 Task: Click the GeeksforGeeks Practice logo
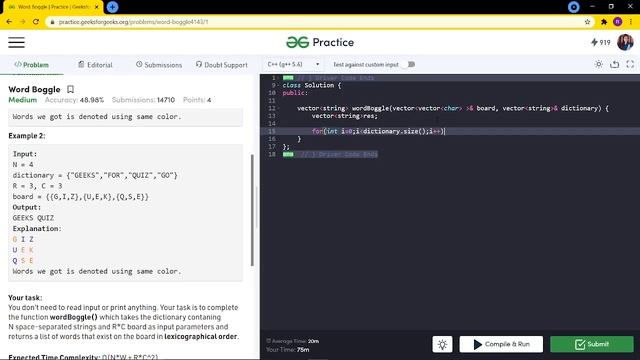320,42
